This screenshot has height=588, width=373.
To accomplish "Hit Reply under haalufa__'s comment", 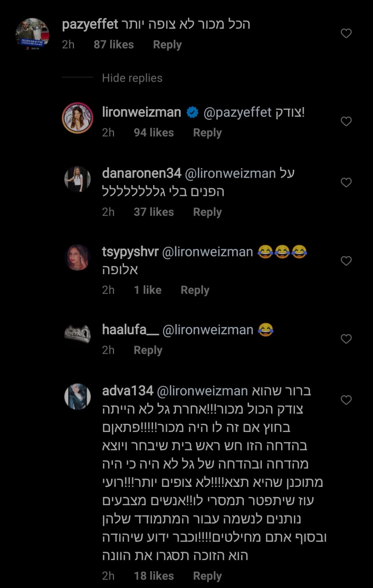I will coord(148,350).
